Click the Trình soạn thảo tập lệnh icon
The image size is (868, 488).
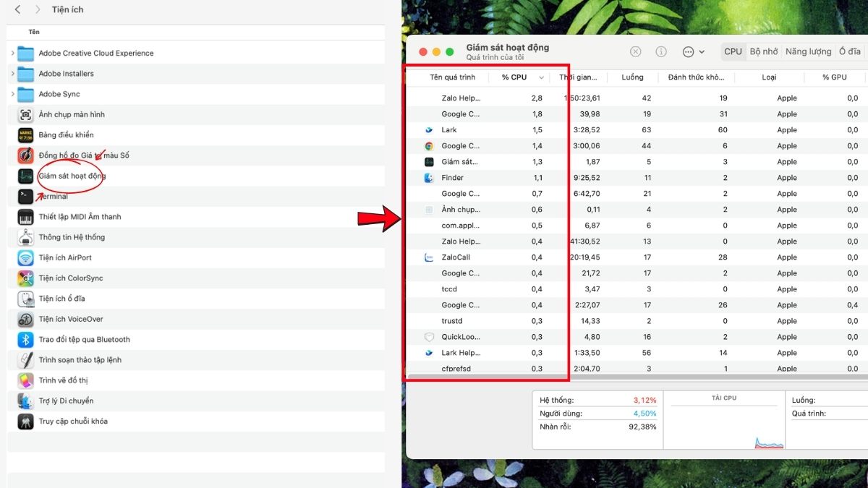pyautogui.click(x=26, y=360)
